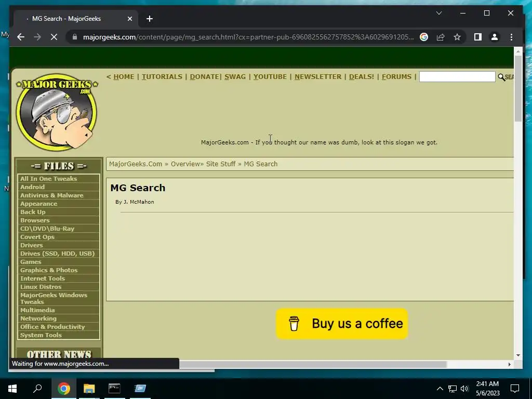532x399 pixels.
Task: Click Overview breadcrumb link
Action: pos(185,164)
